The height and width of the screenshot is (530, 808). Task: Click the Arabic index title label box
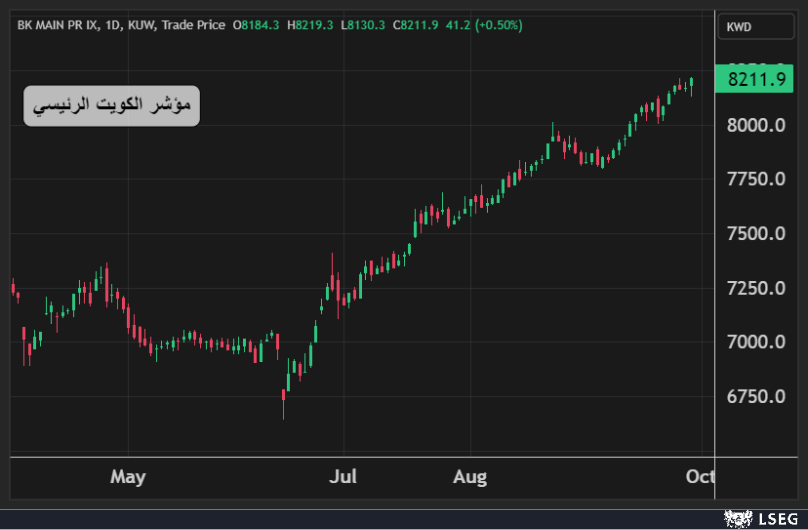[112, 105]
